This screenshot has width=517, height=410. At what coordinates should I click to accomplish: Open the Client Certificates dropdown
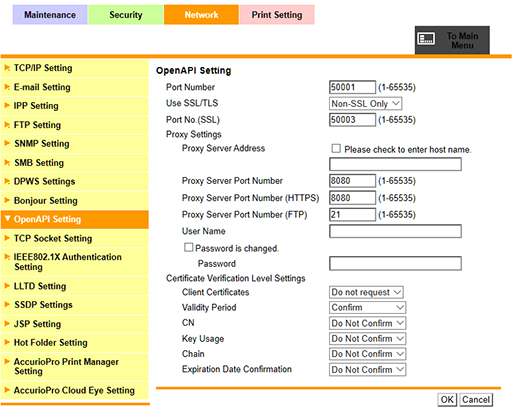click(x=366, y=292)
